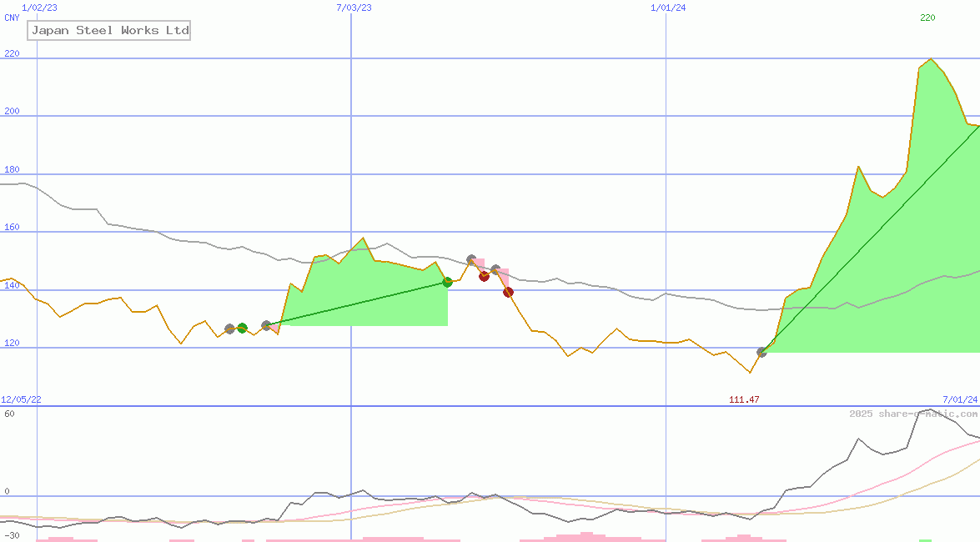Click the gray marker starting the first green trend line

click(x=267, y=325)
